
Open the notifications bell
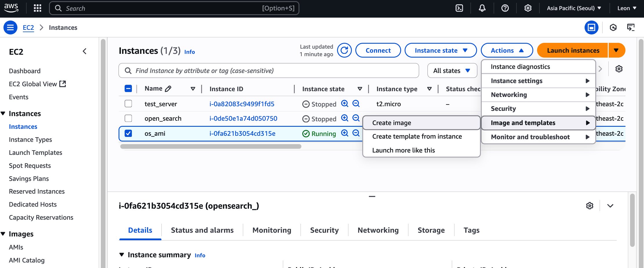pos(482,8)
